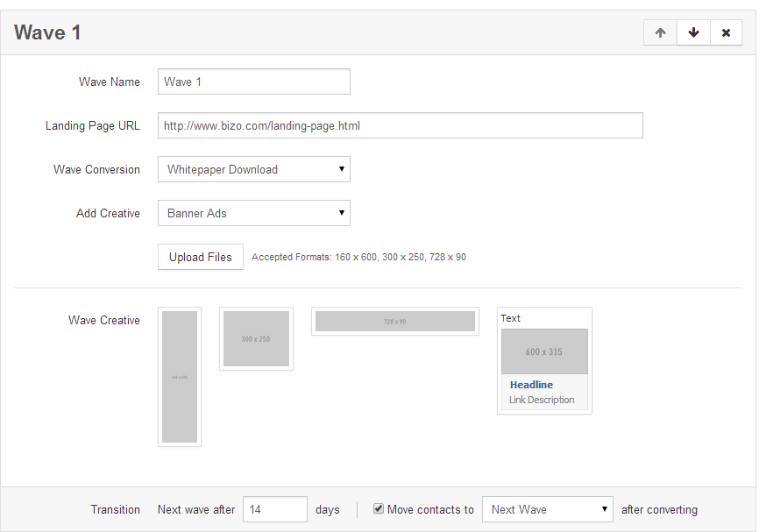This screenshot has width=766, height=532.
Task: Edit the Wave Name text field
Action: point(253,82)
